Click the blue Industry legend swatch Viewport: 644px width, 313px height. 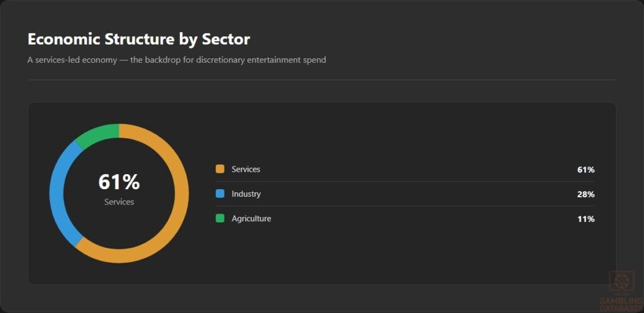(x=219, y=194)
